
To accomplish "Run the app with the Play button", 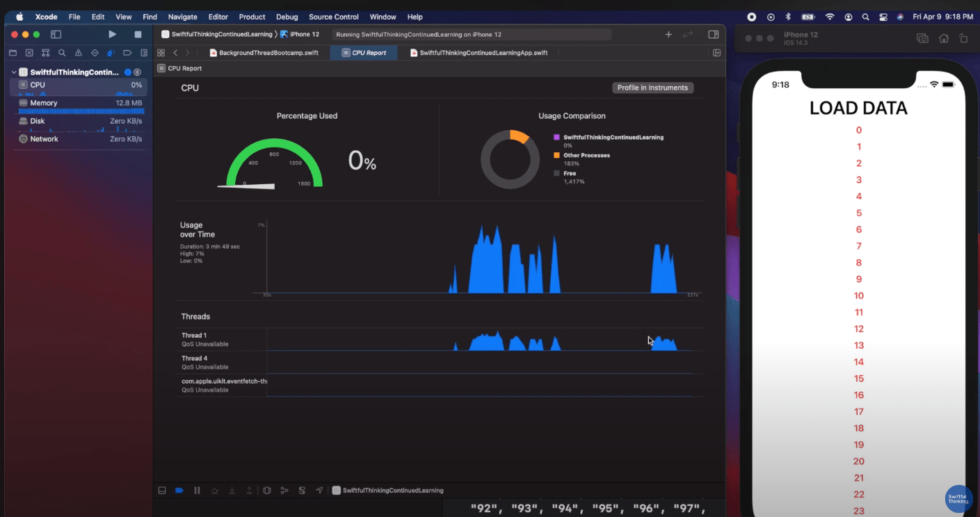I will 112,34.
